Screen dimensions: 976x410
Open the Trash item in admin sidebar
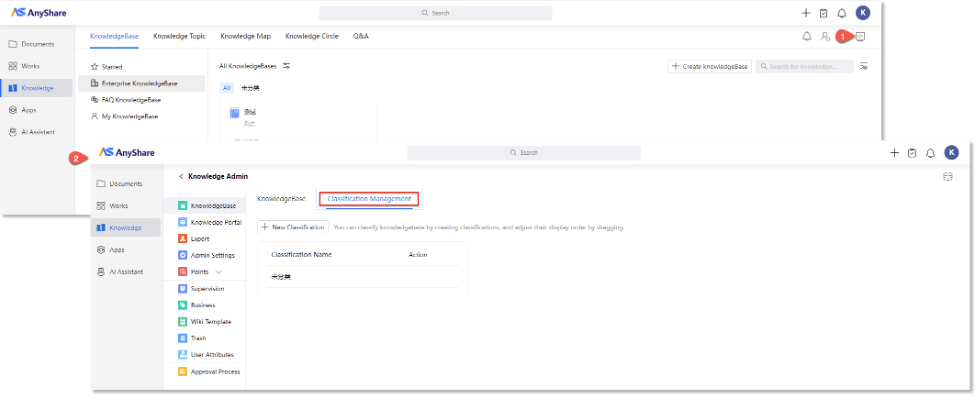[x=197, y=338]
